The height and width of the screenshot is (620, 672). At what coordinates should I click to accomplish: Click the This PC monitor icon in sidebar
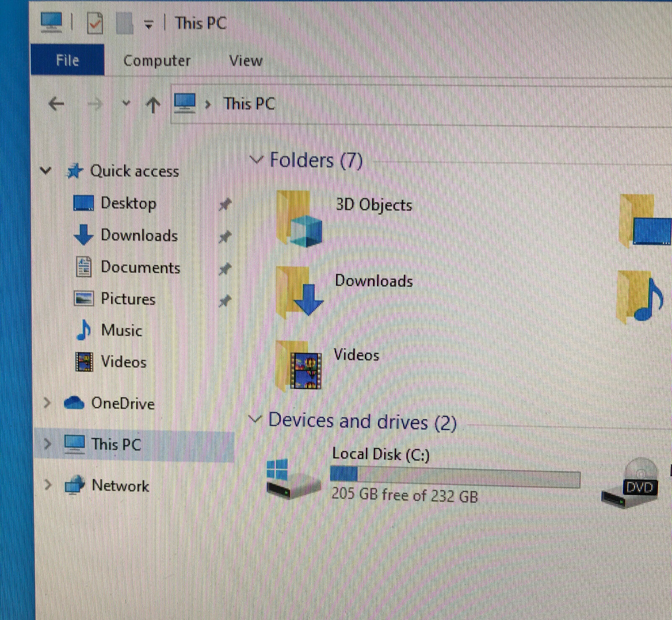point(75,444)
